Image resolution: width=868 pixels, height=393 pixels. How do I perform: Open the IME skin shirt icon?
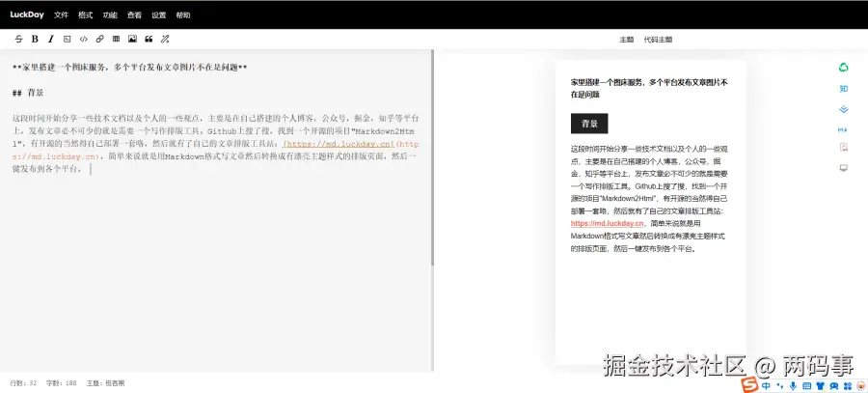(821, 386)
